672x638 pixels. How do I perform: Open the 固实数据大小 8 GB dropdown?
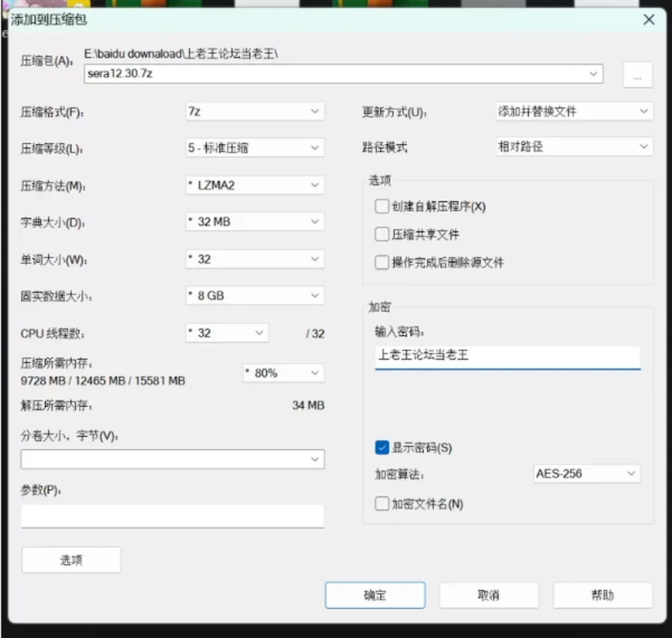click(255, 295)
